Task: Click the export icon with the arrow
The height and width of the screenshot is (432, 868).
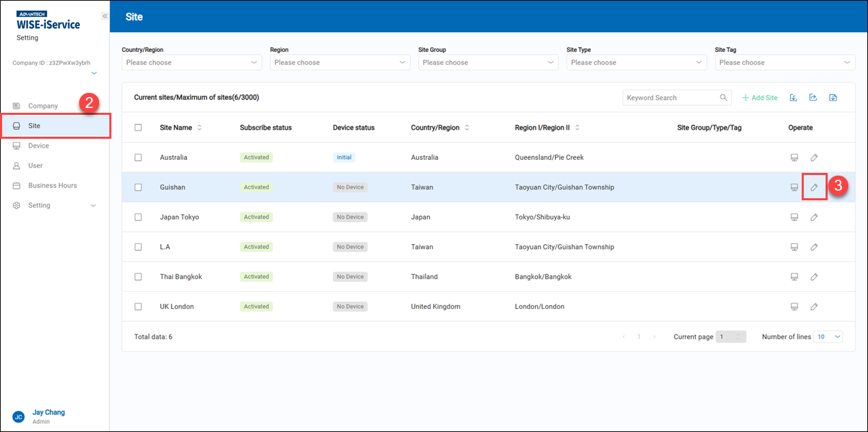Action: [813, 98]
